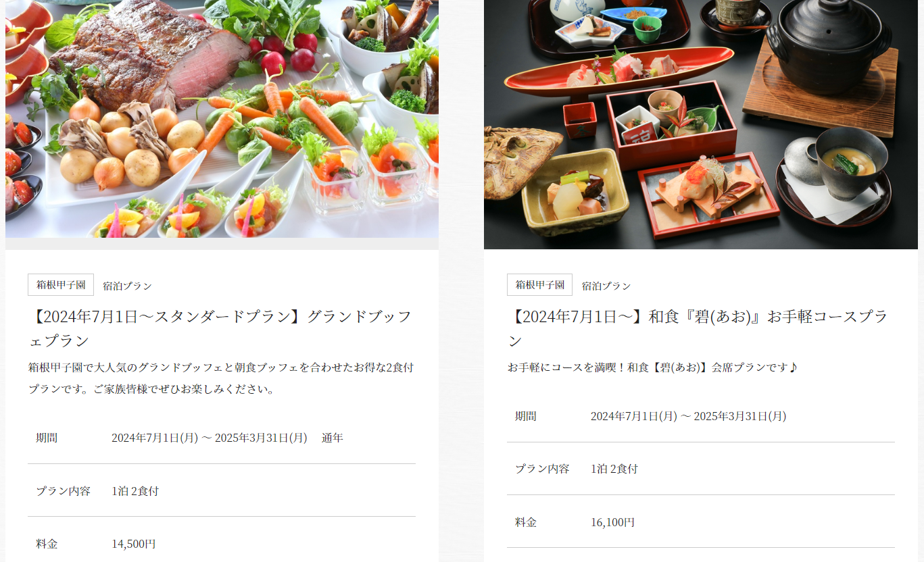Select the 宿泊プラン label on right card
Image resolution: width=924 pixels, height=562 pixels.
(x=606, y=286)
